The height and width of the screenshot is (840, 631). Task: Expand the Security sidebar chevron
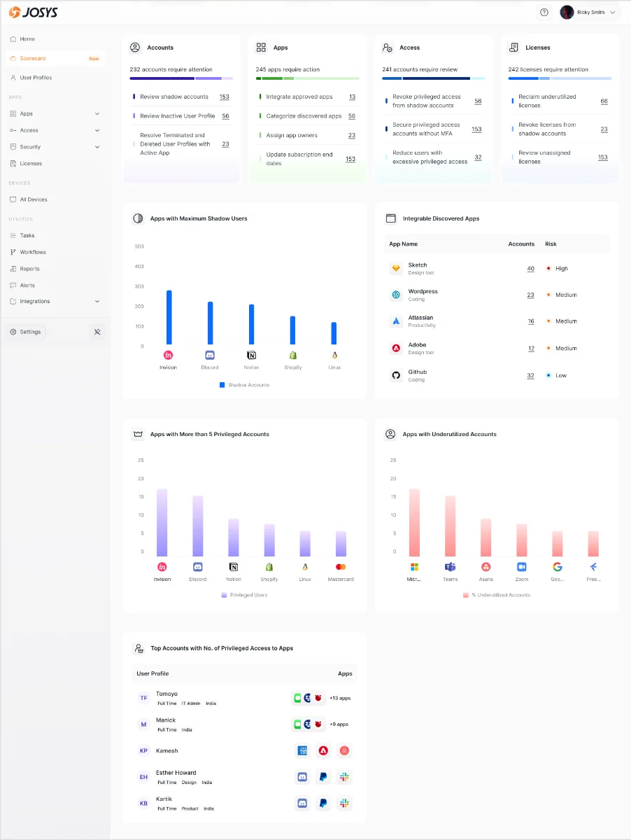click(x=97, y=147)
